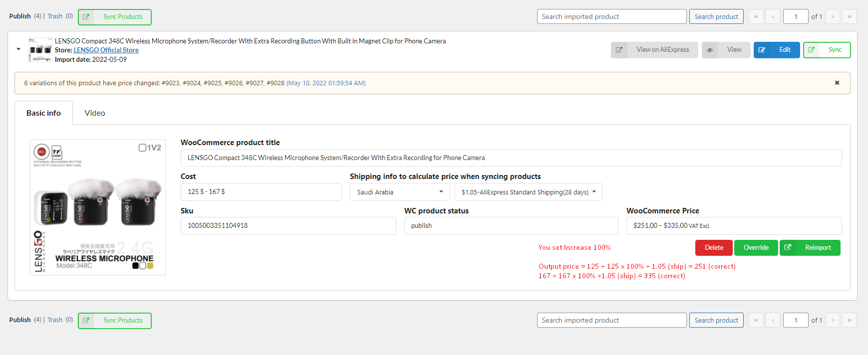Open the Saudi Arabia country dropdown
Screen dimensions: 868x355
click(x=400, y=192)
